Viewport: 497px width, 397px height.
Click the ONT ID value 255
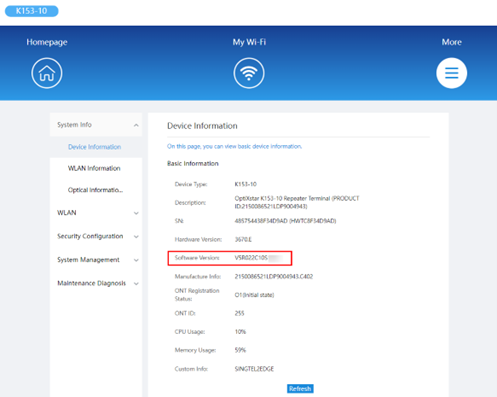(239, 313)
